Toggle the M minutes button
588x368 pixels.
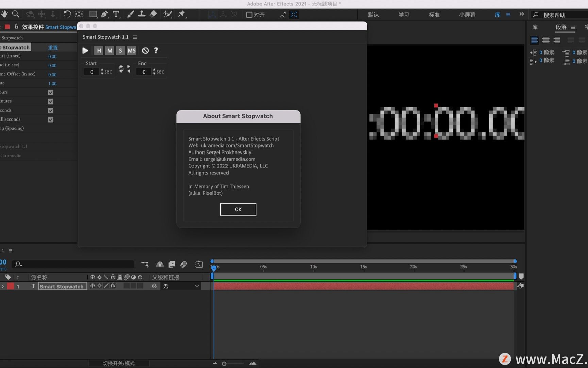(110, 51)
